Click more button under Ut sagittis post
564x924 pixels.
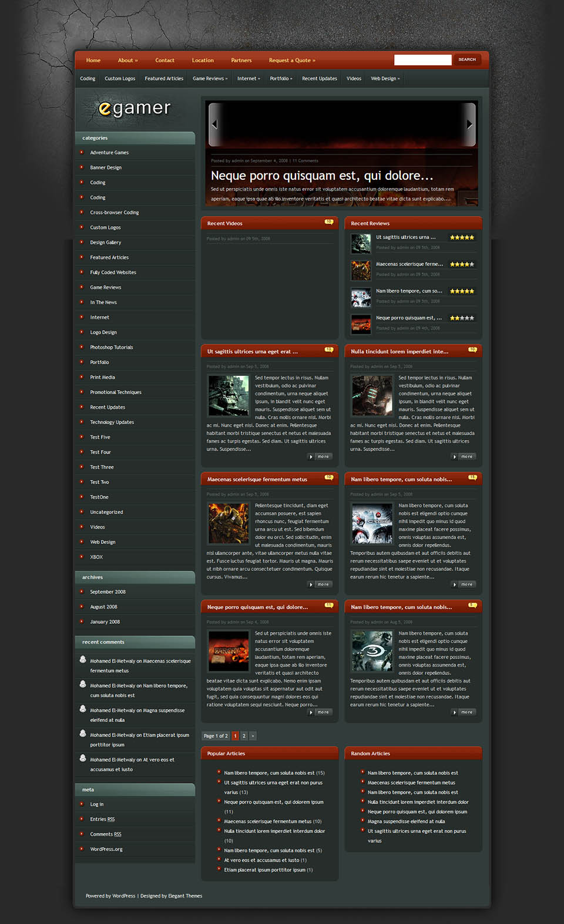(320, 456)
